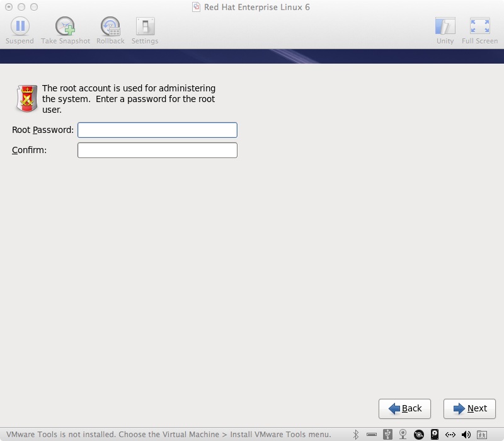This screenshot has height=441, width=504.
Task: Click the root account shield icon
Action: pyautogui.click(x=27, y=98)
